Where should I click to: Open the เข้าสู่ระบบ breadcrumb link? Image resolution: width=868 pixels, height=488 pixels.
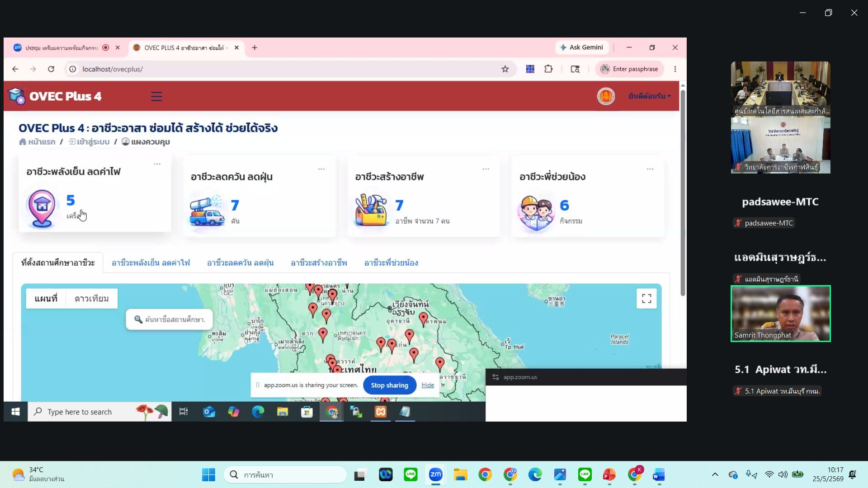[x=89, y=142]
